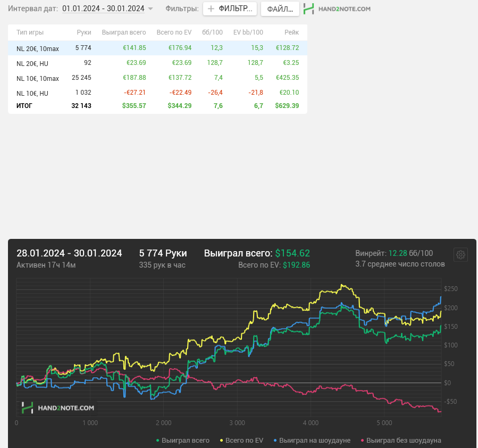Select the 'NL 10€, 10max' table row
This screenshot has width=478, height=448.
pos(157,78)
